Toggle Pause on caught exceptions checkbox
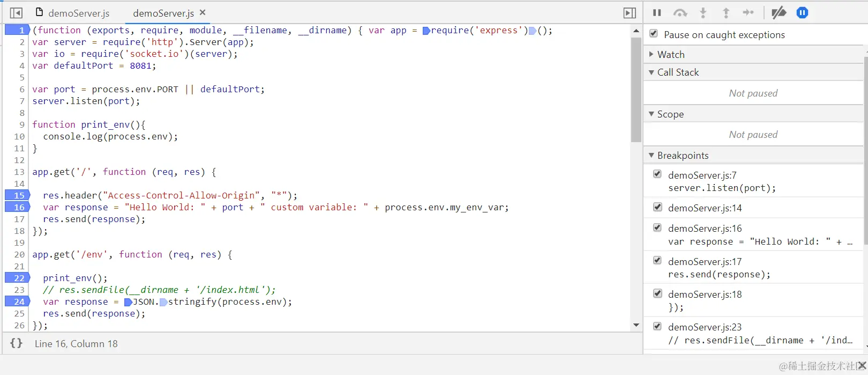 654,34
